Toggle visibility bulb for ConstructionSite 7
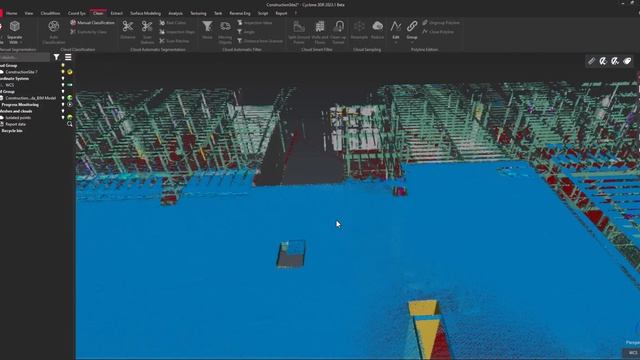Image resolution: width=640 pixels, height=360 pixels. (x=63, y=72)
